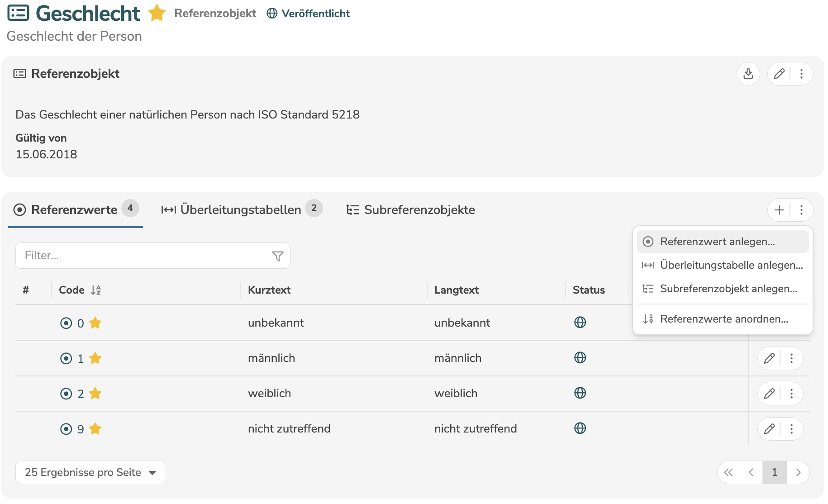The height and width of the screenshot is (504, 828).
Task: Click the pencil edit icon for Referenzobjekt
Action: click(779, 74)
